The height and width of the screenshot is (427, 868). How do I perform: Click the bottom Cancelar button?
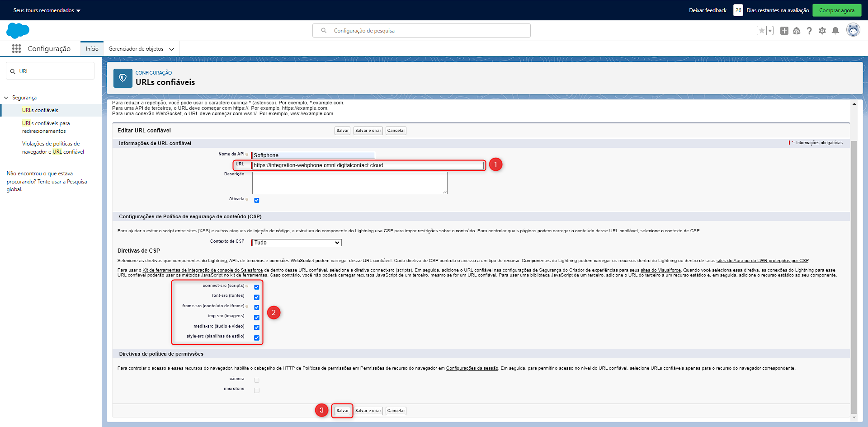396,411
